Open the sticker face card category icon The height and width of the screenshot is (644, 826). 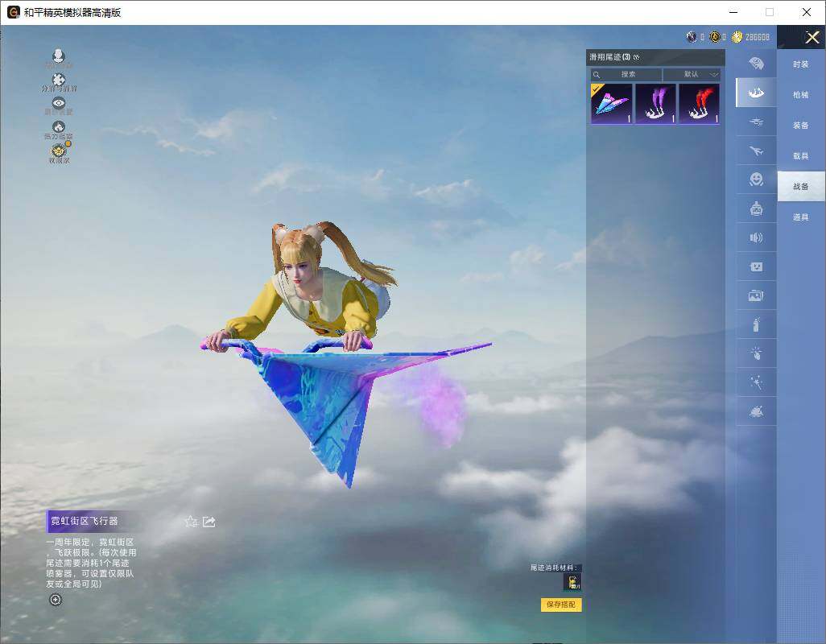[x=757, y=267]
